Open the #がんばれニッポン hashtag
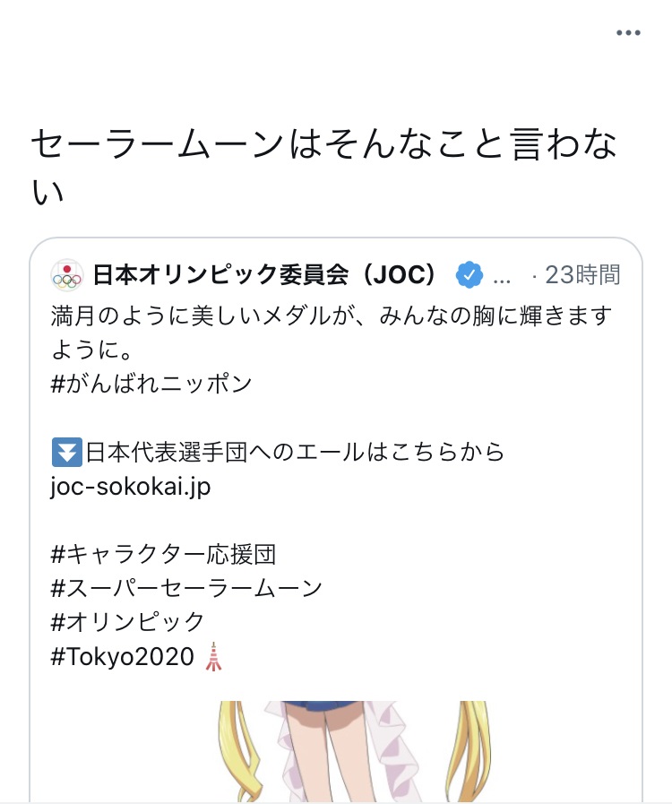The image size is (672, 804). click(151, 384)
